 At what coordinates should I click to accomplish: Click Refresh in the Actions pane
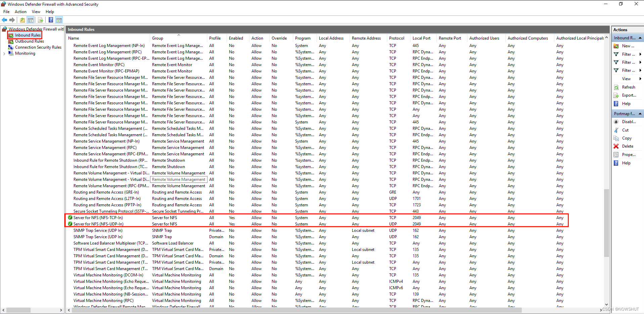[628, 87]
